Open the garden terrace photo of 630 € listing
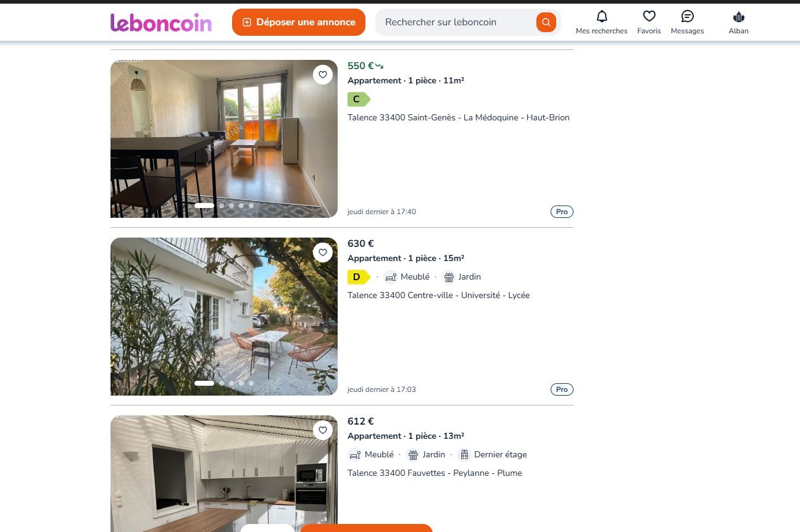Image resolution: width=800 pixels, height=532 pixels. (224, 317)
